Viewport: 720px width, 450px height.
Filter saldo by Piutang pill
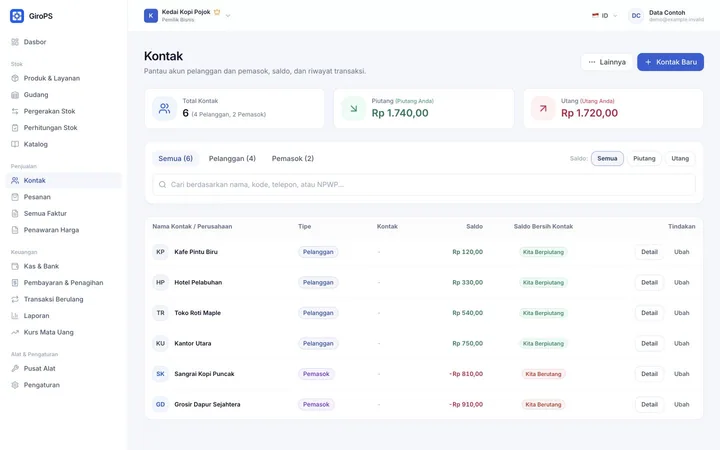[644, 158]
